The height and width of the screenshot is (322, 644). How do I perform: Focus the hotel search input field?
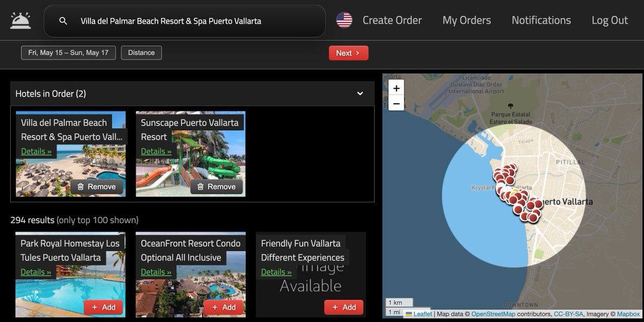click(185, 21)
